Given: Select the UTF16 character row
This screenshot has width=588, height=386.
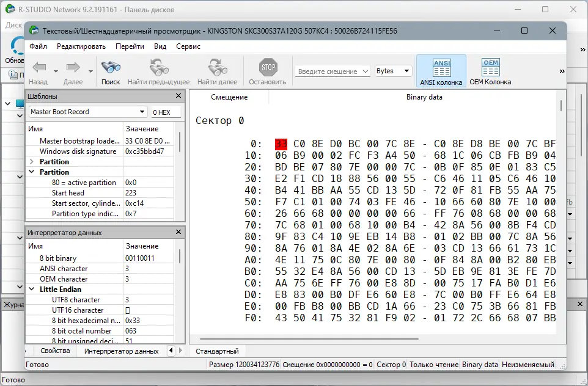Looking at the screenshot, I should pos(100,310).
